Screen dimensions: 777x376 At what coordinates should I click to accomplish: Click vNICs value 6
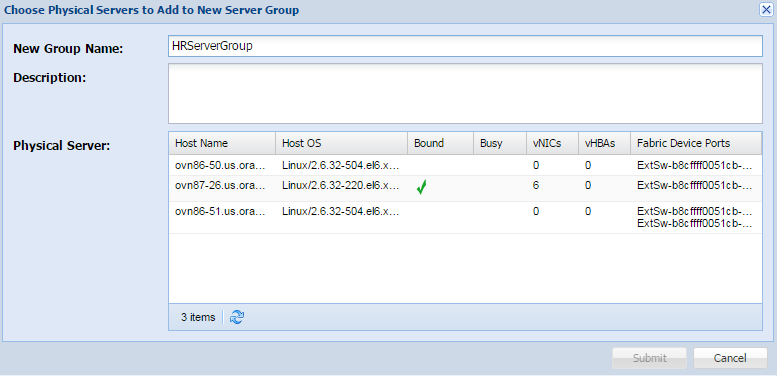(536, 186)
